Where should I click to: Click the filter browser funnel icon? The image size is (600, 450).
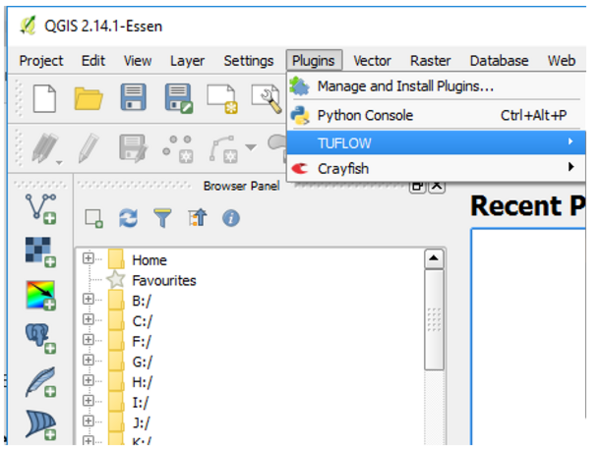(161, 217)
